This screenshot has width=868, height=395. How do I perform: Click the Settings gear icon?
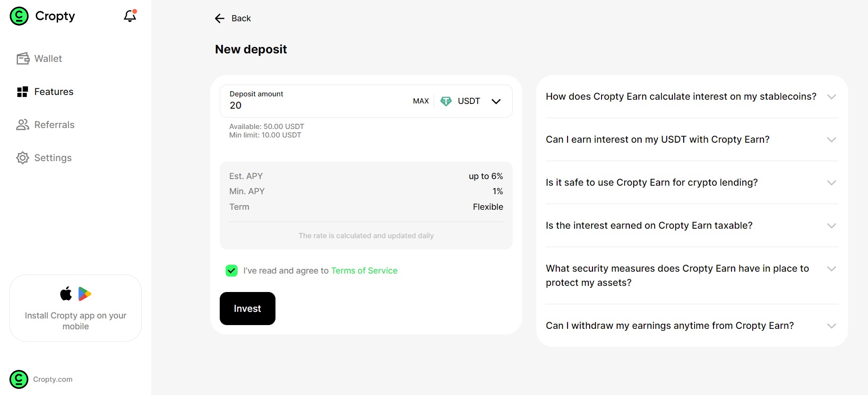pyautogui.click(x=23, y=158)
